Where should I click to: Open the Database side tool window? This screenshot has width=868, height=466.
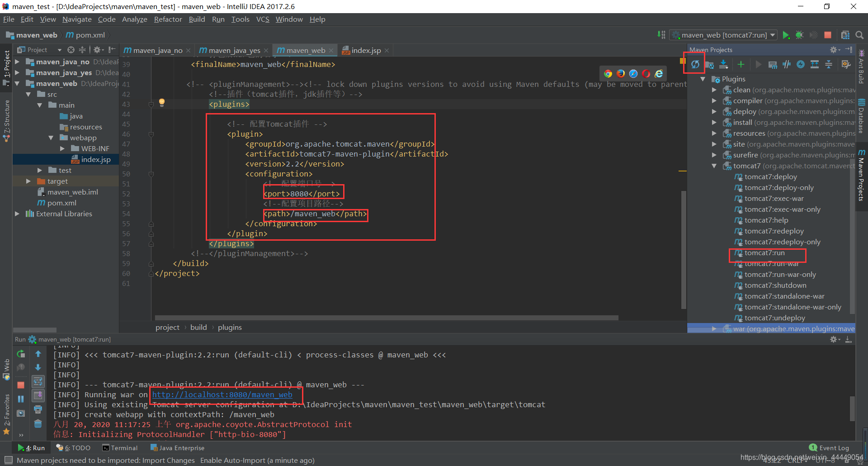861,115
